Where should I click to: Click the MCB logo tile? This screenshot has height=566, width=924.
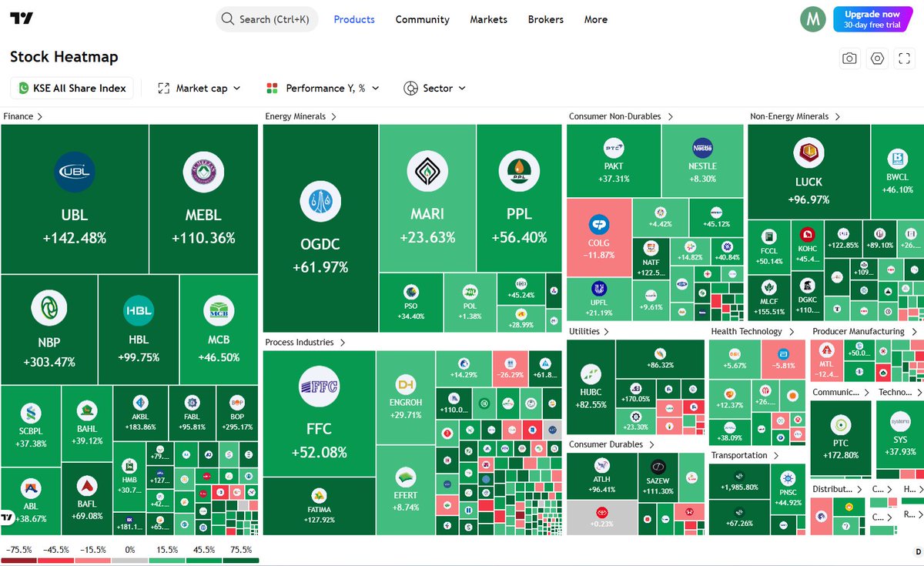218,311
